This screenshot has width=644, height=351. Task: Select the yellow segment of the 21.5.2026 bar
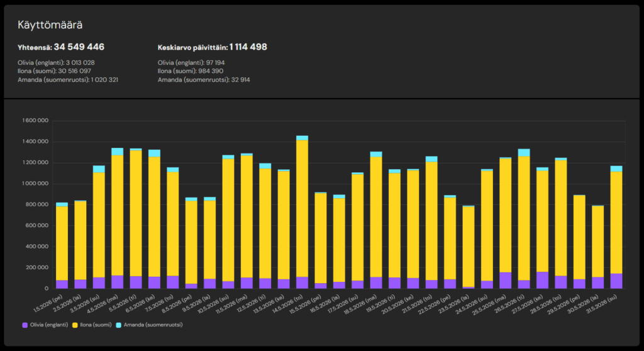click(431, 221)
